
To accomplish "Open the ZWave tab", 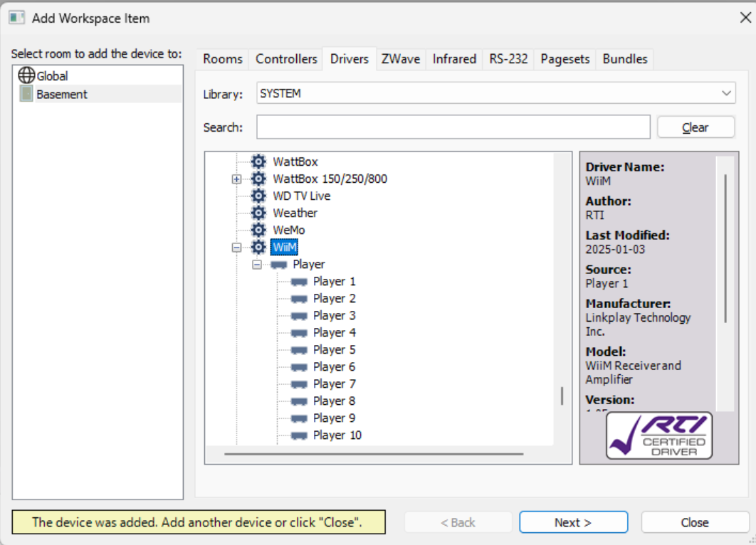I will point(401,59).
